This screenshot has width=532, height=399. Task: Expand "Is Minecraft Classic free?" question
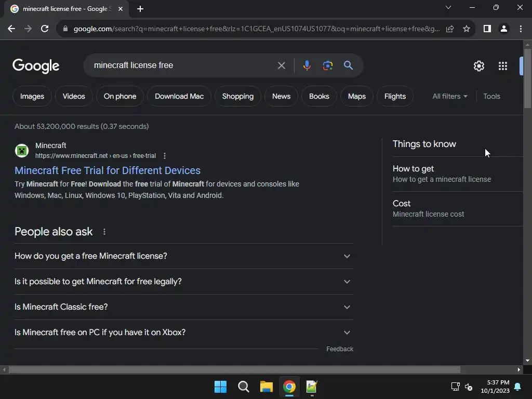[184, 307]
